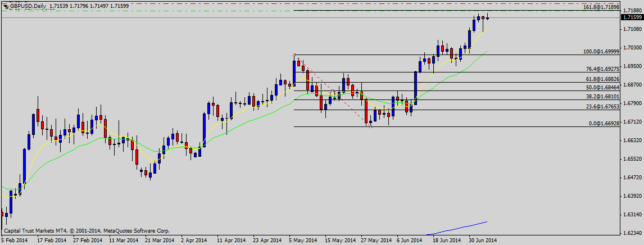
Task: Click the chart menu triangle icon beside GBPUSD
Action: coord(4,6)
